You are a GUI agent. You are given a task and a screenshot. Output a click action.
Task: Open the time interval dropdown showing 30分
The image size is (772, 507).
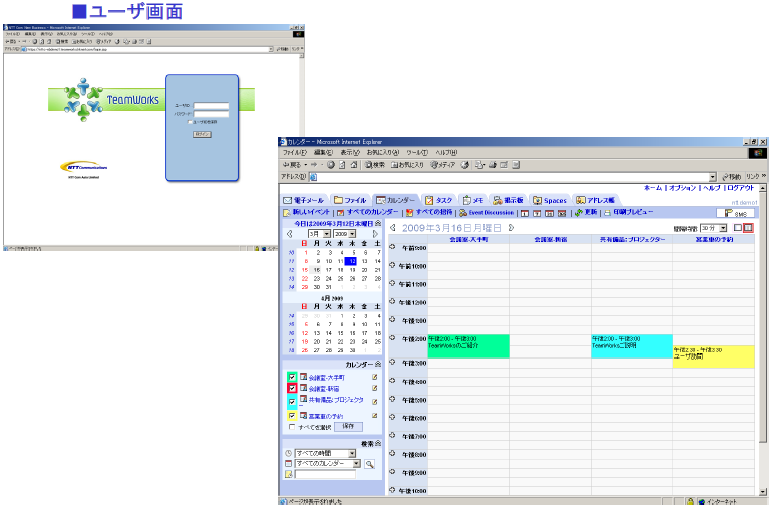714,228
